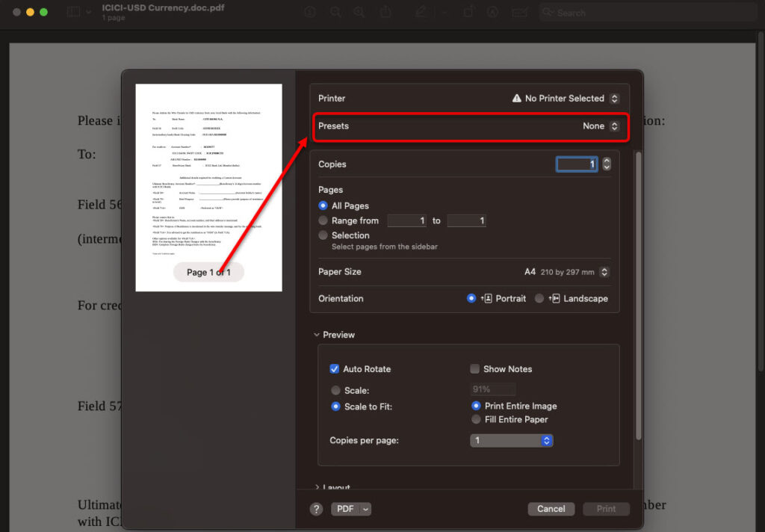Click the form filling icon in Preview toolbar

520,12
